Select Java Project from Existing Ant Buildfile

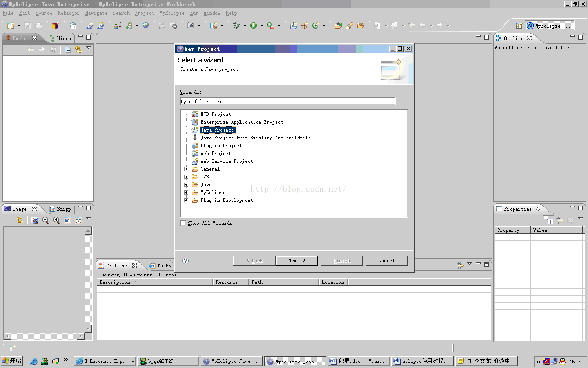255,138
